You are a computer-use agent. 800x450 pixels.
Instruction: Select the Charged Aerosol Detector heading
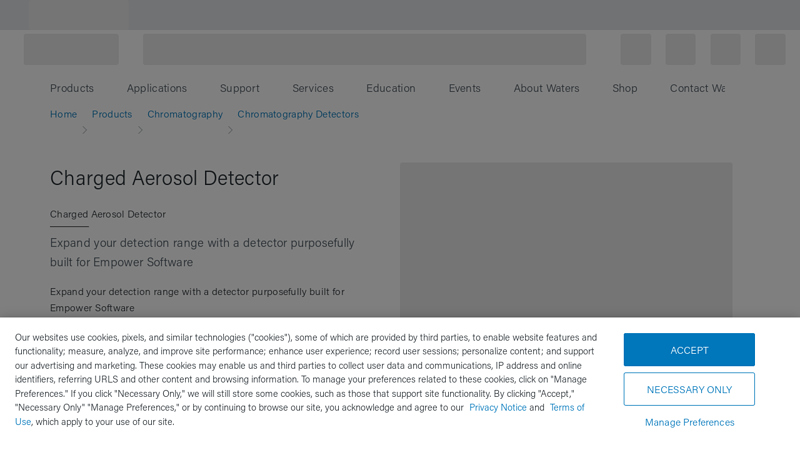pyautogui.click(x=164, y=178)
